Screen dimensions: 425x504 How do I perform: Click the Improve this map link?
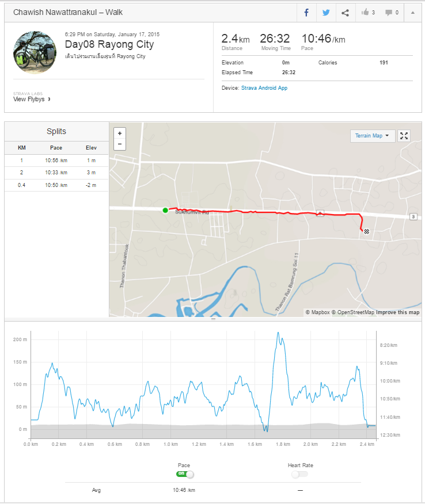click(397, 312)
